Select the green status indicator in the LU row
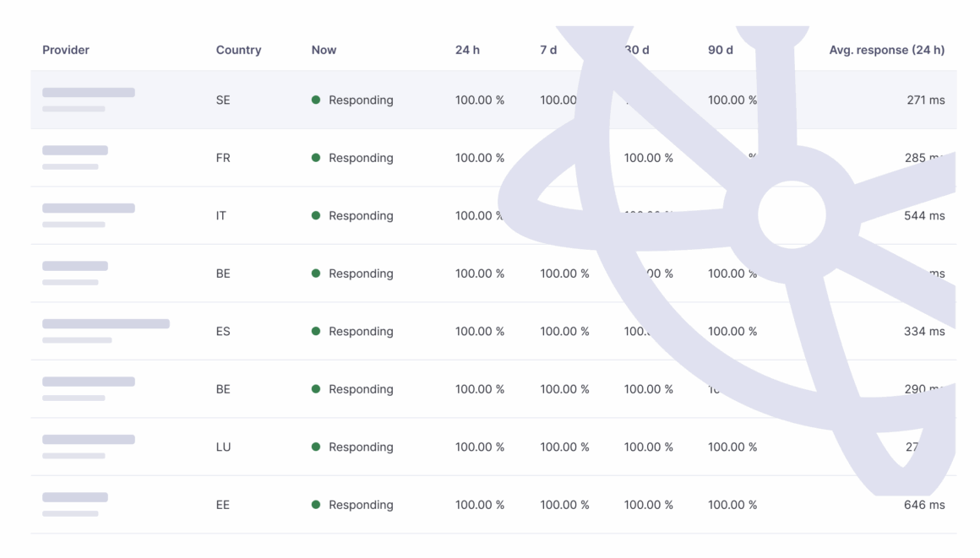The height and width of the screenshot is (558, 980). (x=316, y=447)
